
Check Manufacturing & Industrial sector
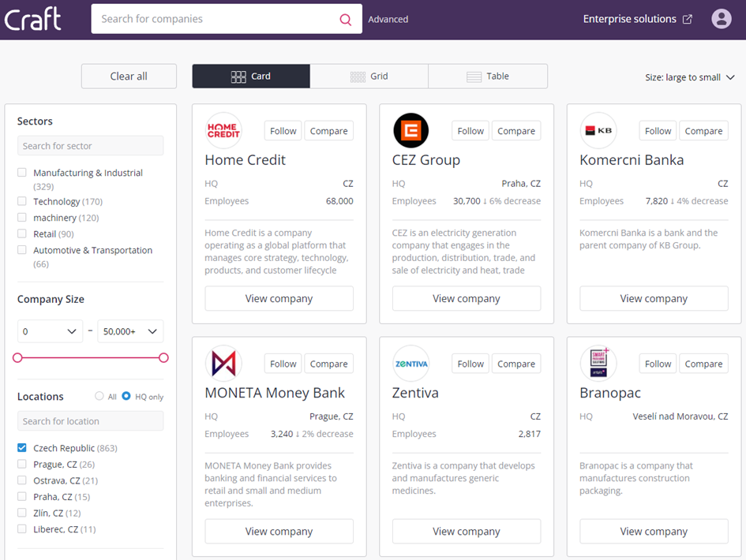click(22, 173)
